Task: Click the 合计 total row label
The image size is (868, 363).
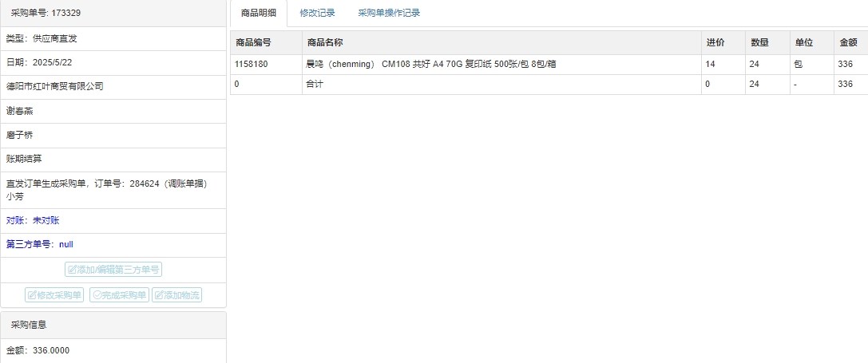Action: tap(315, 84)
